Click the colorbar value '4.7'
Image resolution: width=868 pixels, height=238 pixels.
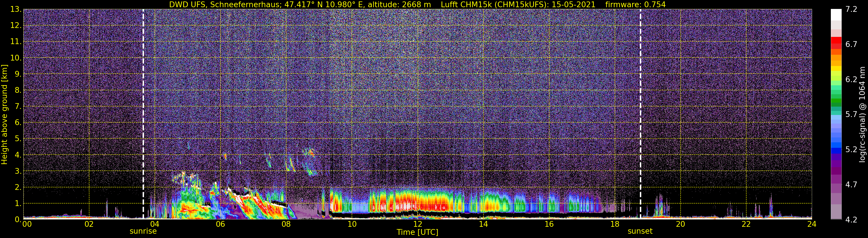click(851, 185)
